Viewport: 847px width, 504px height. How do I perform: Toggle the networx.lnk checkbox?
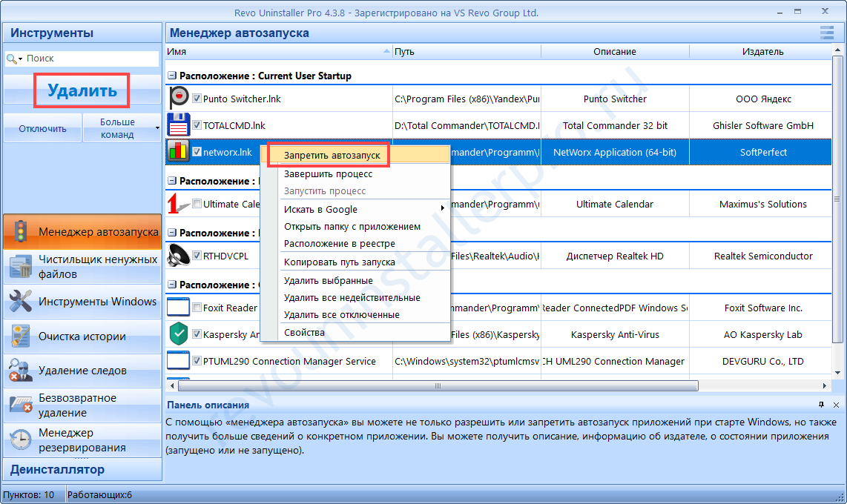coord(197,152)
